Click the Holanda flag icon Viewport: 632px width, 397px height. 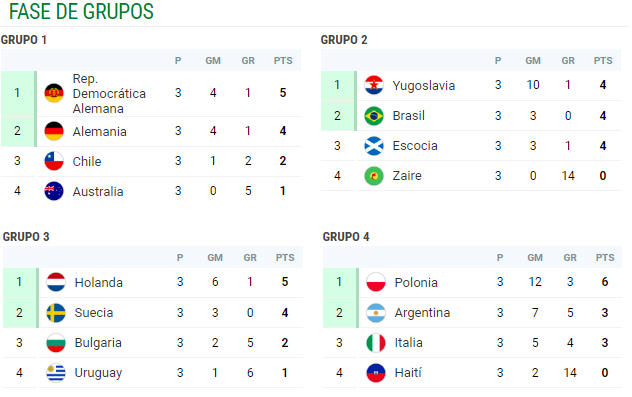[56, 282]
